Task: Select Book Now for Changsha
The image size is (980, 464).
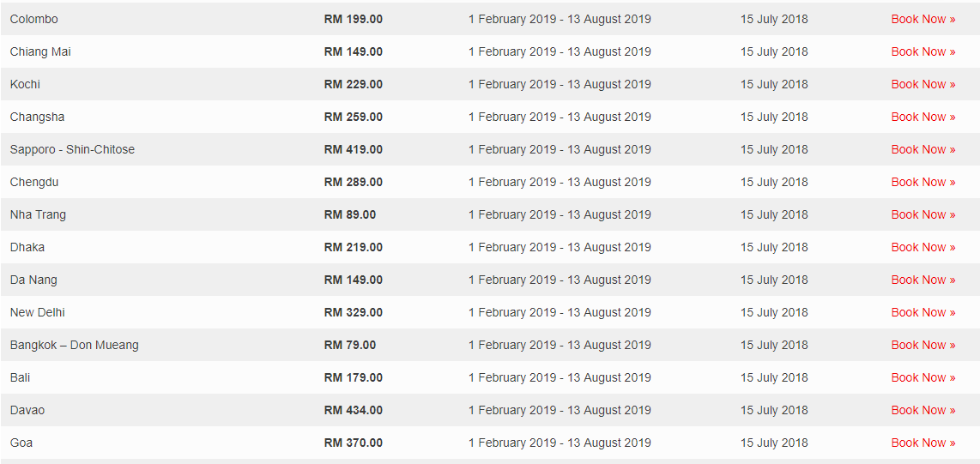Action: (923, 117)
